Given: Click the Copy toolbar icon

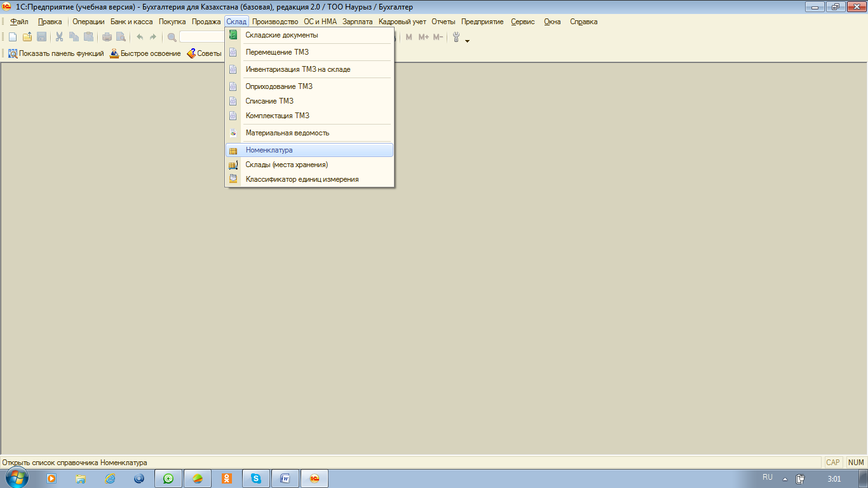Looking at the screenshot, I should 74,37.
